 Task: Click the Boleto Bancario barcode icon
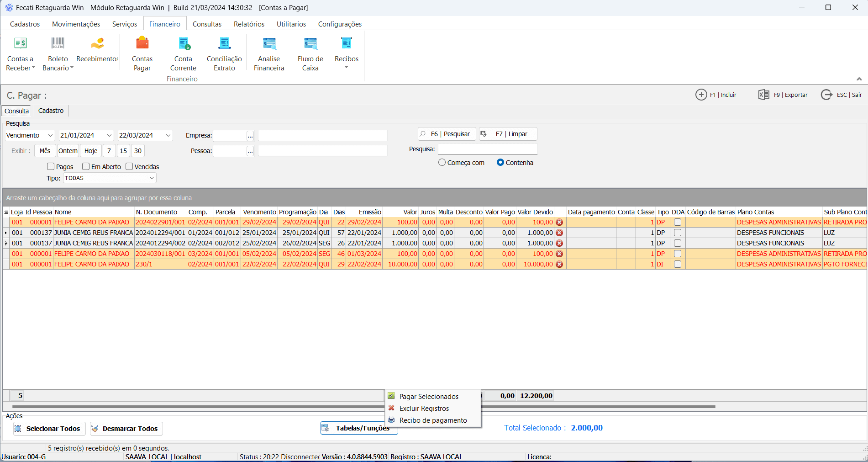point(58,44)
